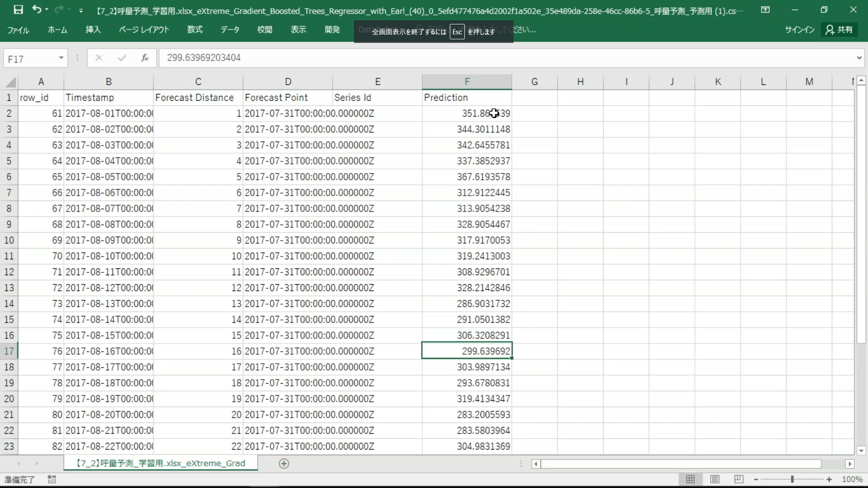Click the cancel X formula icon
The image size is (868, 488).
[99, 58]
